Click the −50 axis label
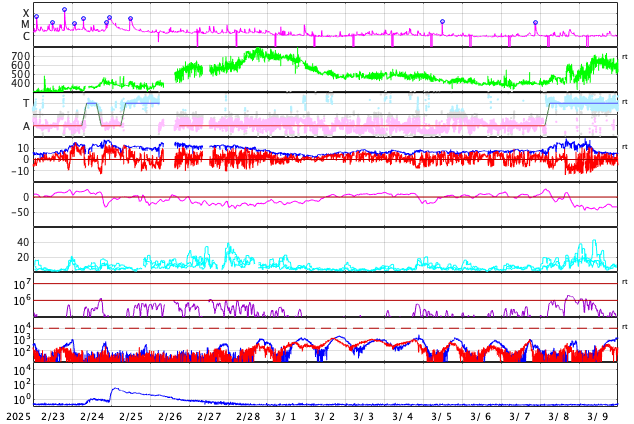Image resolution: width=634 pixels, height=424 pixels. point(20,212)
